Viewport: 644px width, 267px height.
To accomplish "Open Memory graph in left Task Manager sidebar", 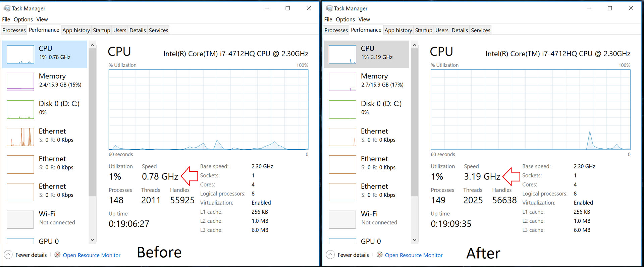I will (45, 82).
